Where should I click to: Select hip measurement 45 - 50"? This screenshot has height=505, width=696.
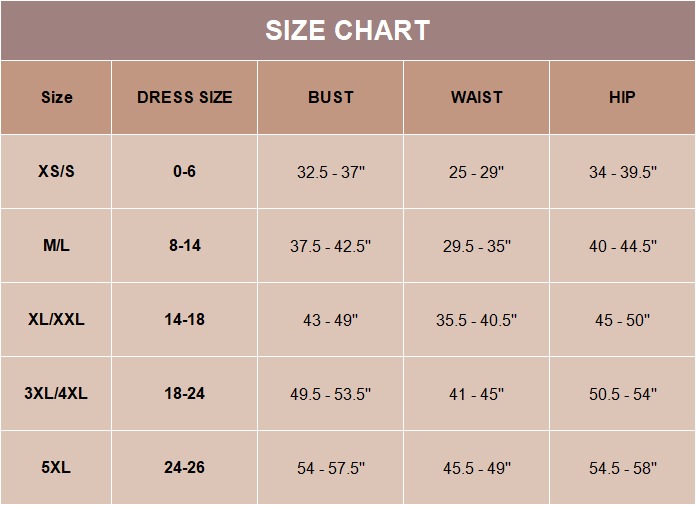point(622,321)
